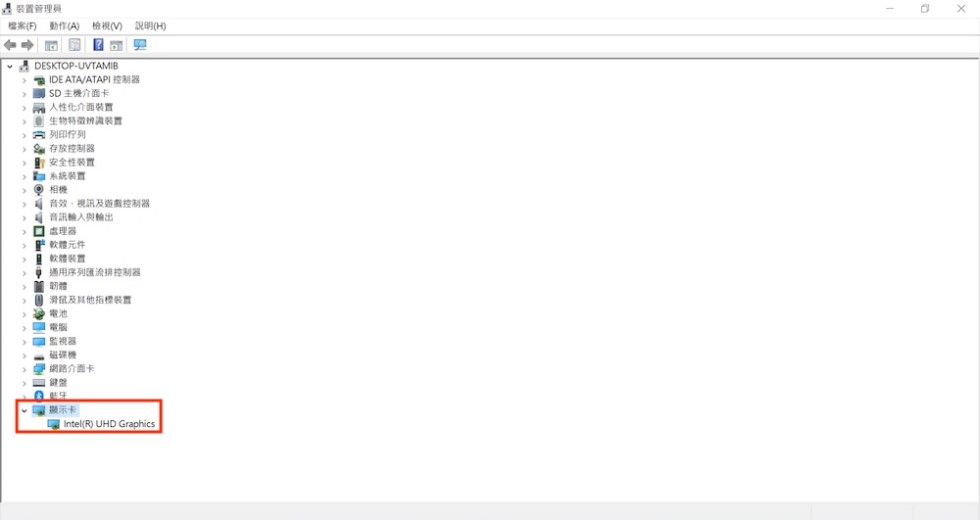Collapse the 顯示卡 display adapters node
980x520 pixels.
pos(24,410)
